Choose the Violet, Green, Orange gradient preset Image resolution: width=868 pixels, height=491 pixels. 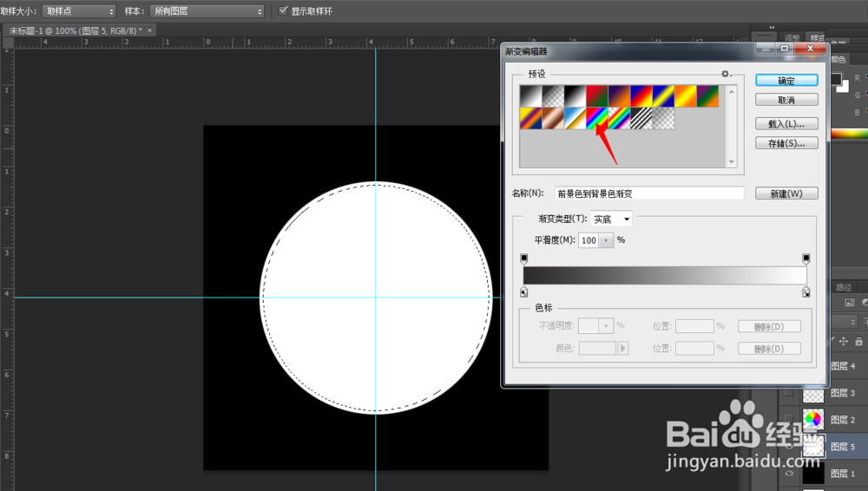[708, 96]
